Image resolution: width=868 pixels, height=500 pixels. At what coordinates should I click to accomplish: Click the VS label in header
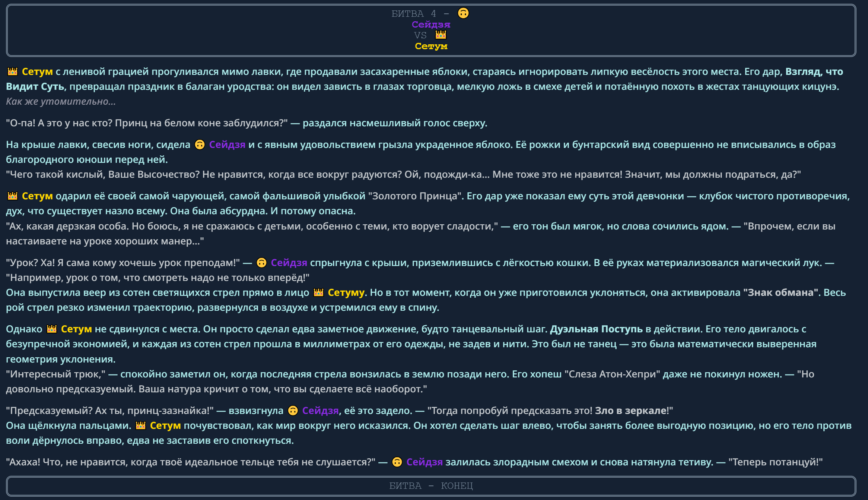pyautogui.click(x=420, y=35)
